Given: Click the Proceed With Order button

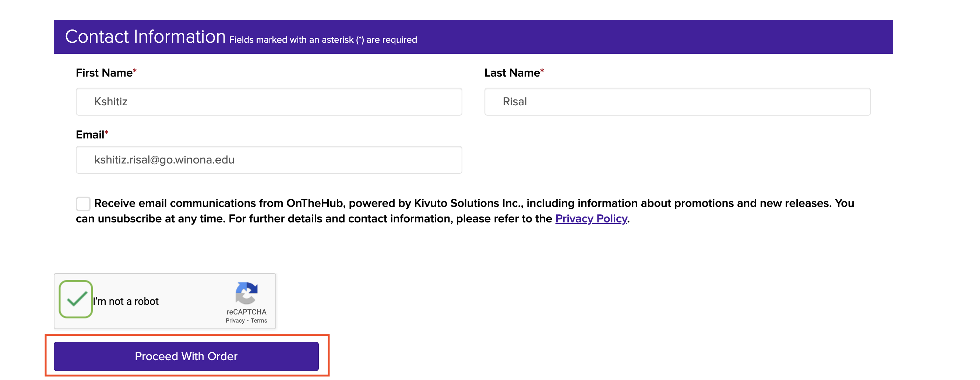Looking at the screenshot, I should point(186,356).
